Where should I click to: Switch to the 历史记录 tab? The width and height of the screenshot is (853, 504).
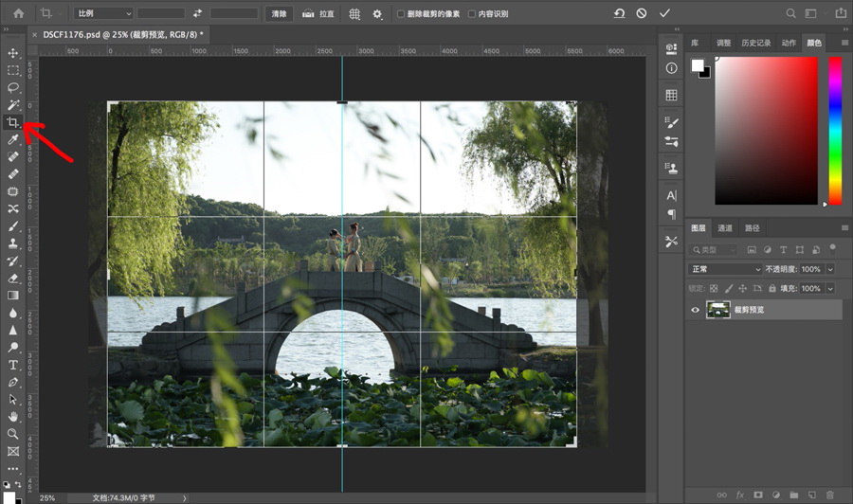[755, 44]
